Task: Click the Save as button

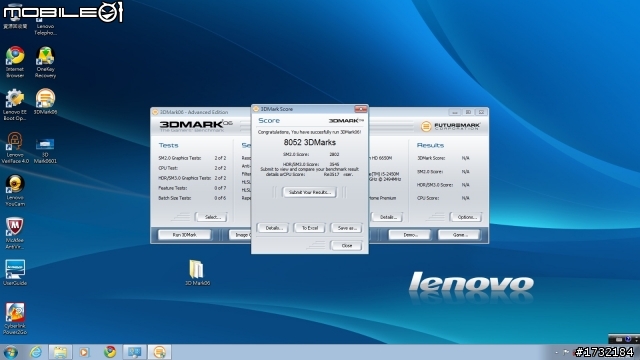Action: tap(346, 228)
